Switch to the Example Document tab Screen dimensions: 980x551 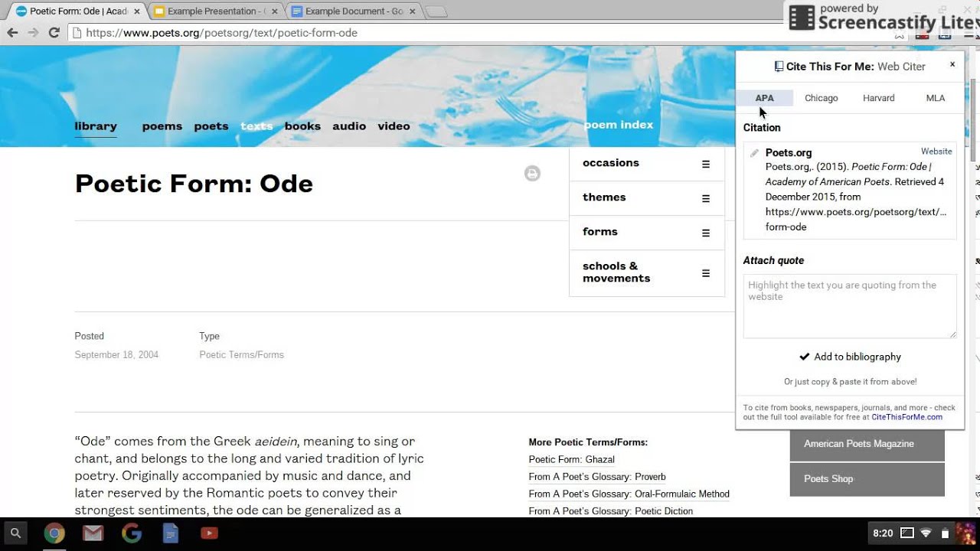point(352,11)
